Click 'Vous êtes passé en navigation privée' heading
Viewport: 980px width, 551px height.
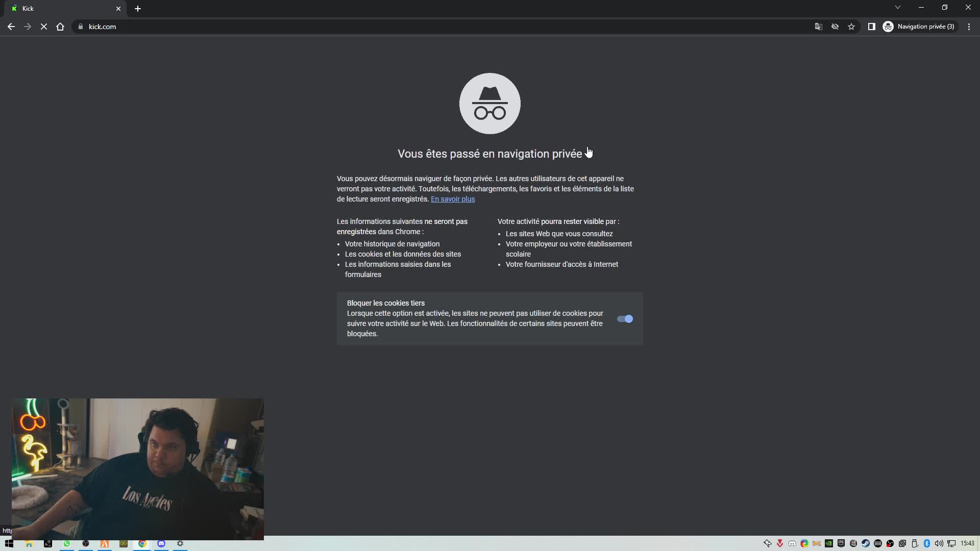click(490, 154)
